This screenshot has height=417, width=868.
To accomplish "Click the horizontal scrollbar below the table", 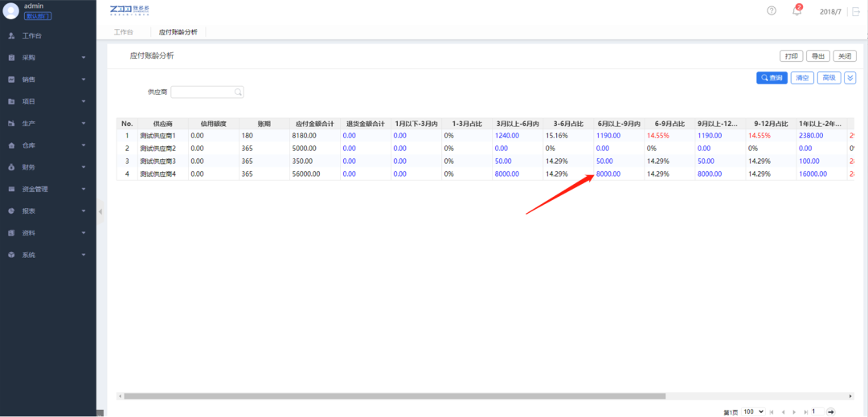I will (394, 396).
